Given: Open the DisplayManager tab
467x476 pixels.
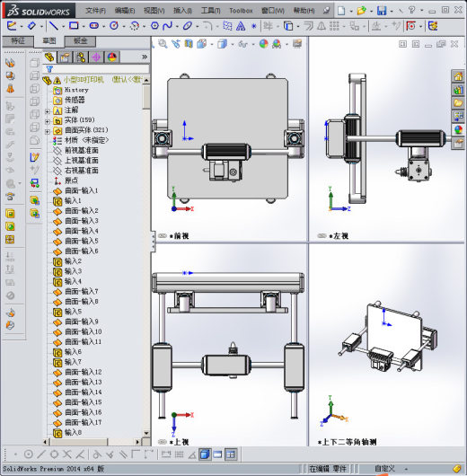Looking at the screenshot, I should point(112,57).
